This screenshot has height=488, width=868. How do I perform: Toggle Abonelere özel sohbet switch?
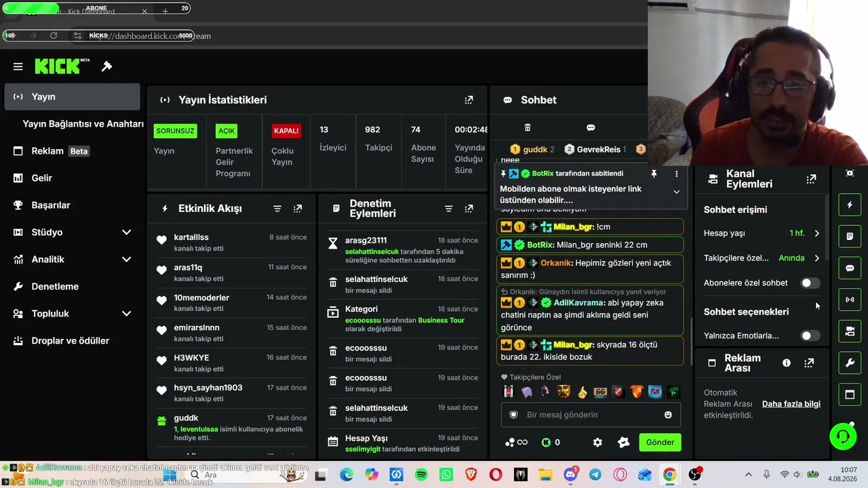tap(810, 283)
